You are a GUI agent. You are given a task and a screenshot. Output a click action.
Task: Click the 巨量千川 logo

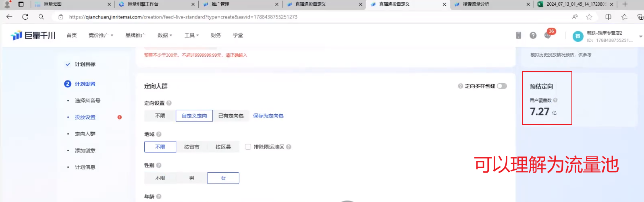(x=33, y=35)
